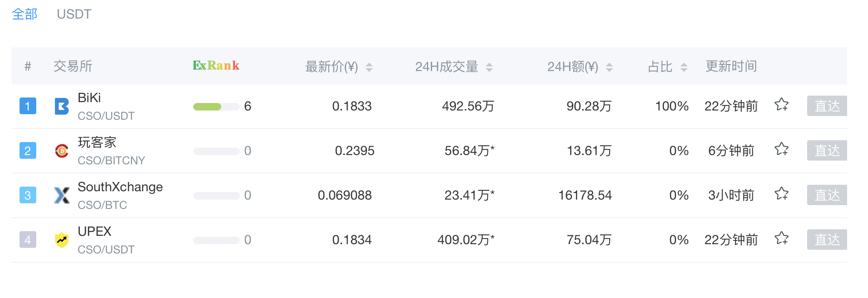Click the # column header
Viewport: 868px width, 298px height.
[28, 66]
